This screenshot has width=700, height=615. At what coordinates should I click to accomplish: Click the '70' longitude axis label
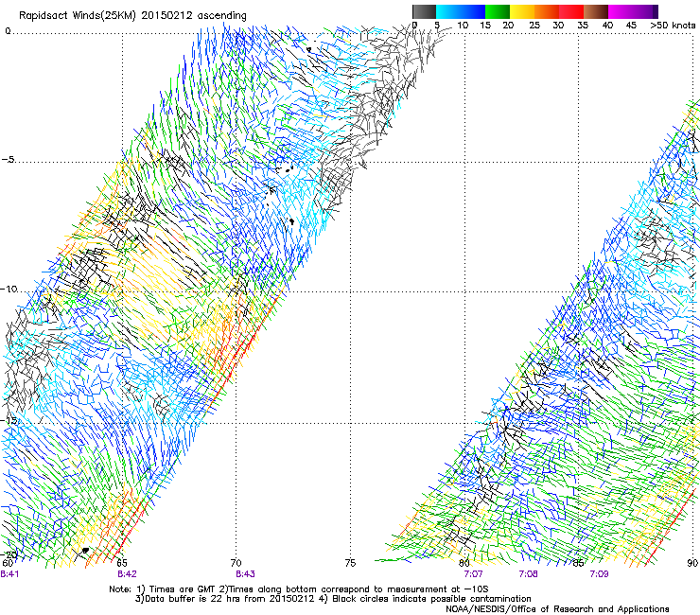click(236, 563)
